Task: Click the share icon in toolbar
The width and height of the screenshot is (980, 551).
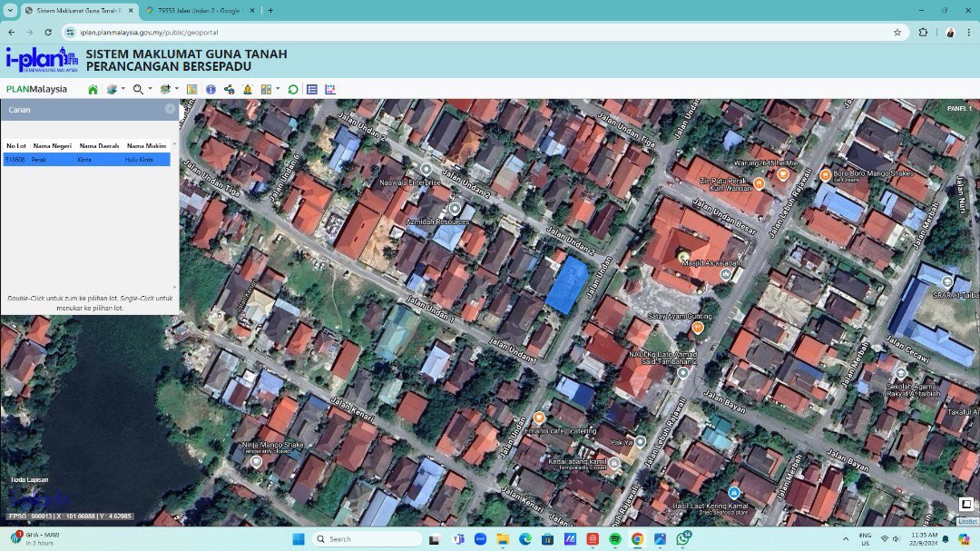Action: click(x=229, y=89)
